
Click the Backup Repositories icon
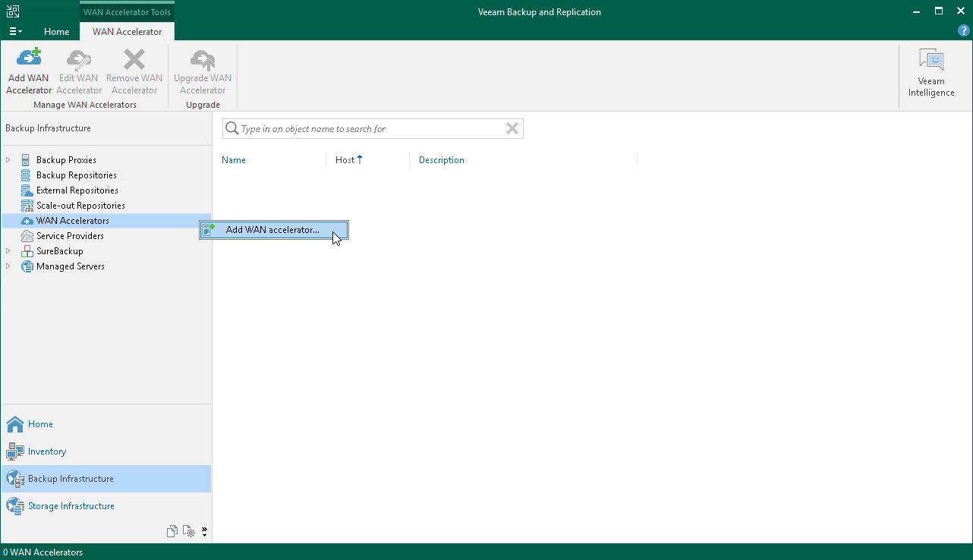27,175
